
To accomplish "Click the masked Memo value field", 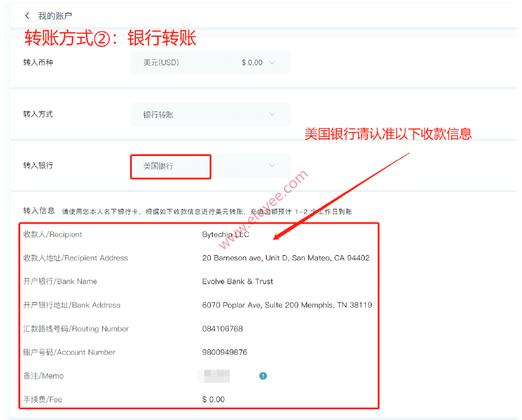I will click(215, 376).
